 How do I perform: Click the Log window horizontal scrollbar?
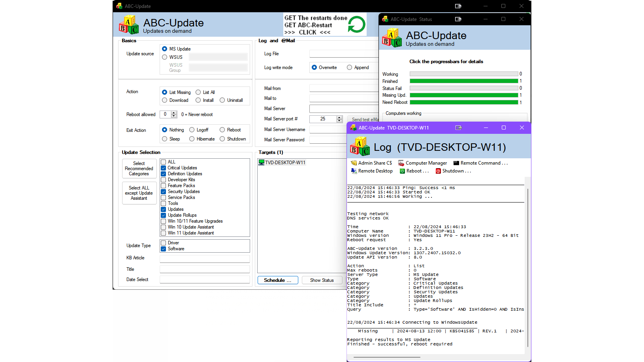387,357
